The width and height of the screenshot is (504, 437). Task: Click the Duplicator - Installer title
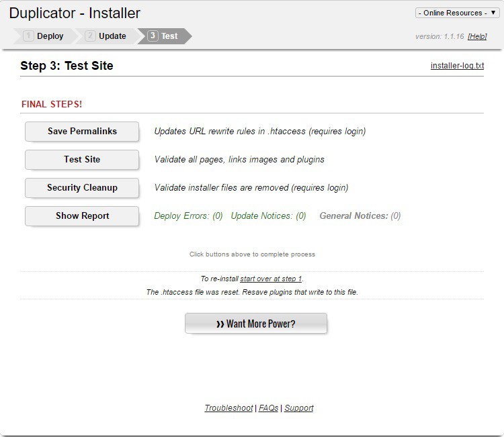[x=75, y=13]
